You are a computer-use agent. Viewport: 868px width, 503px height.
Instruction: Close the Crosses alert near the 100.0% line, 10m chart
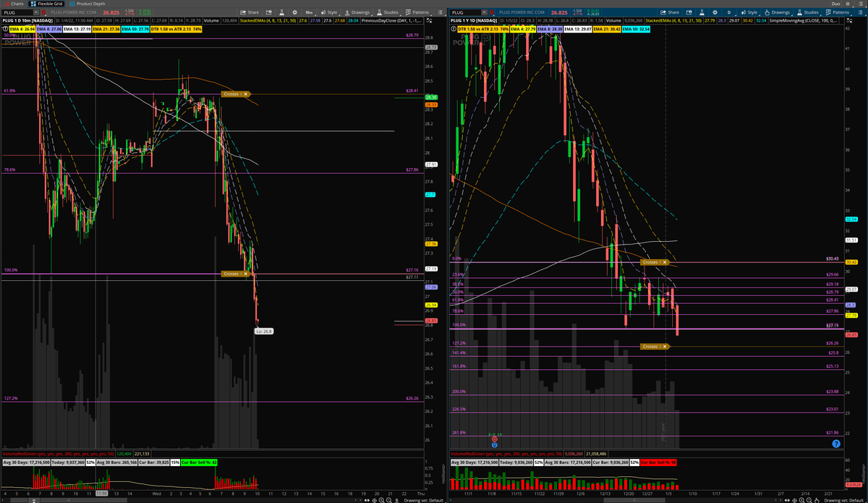pyautogui.click(x=246, y=274)
